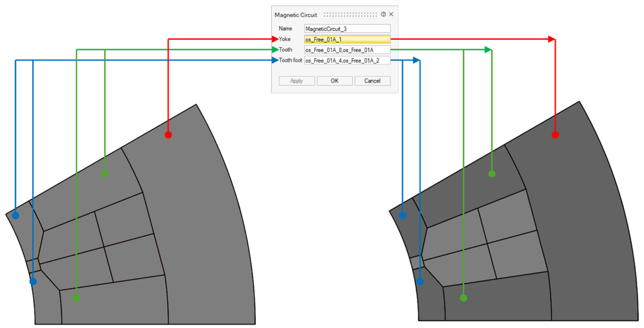
Task: Click the Tooth faces input field
Action: 347,50
